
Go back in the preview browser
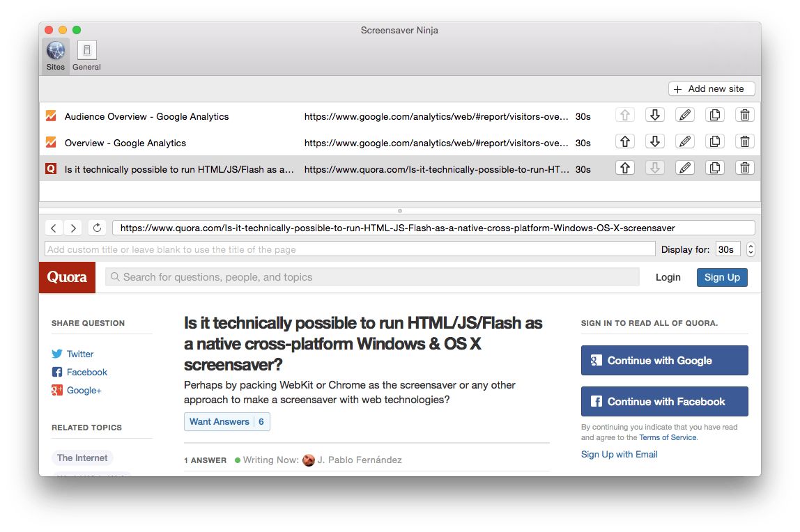[54, 228]
